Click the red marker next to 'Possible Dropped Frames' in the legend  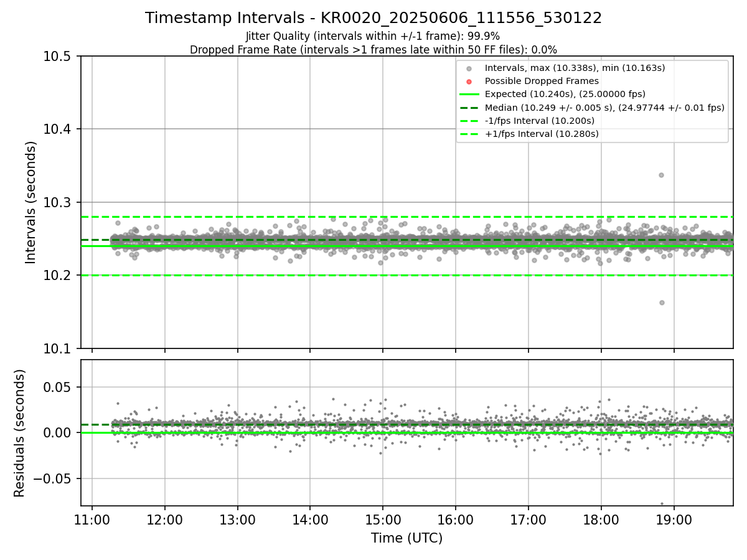pyautogui.click(x=469, y=82)
